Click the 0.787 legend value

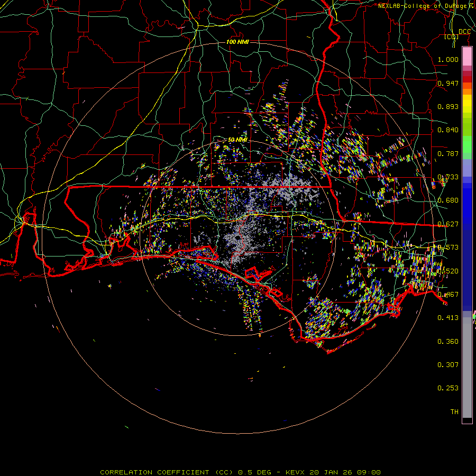pos(448,153)
